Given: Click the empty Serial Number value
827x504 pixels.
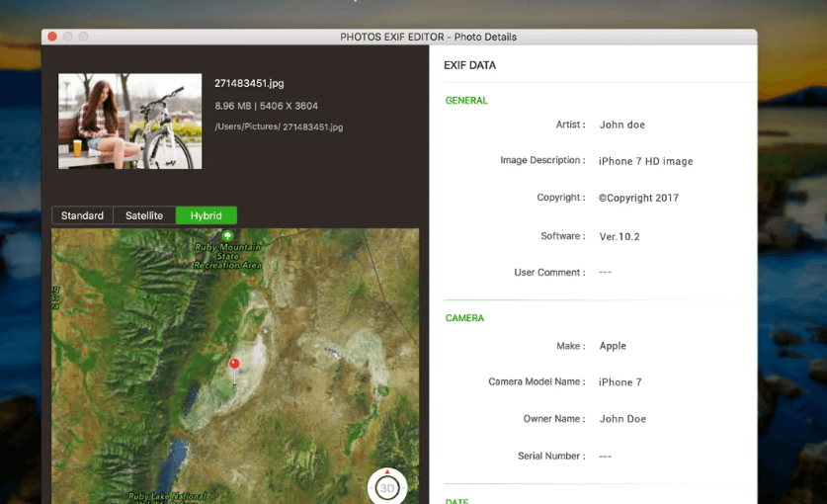Looking at the screenshot, I should pyautogui.click(x=605, y=456).
